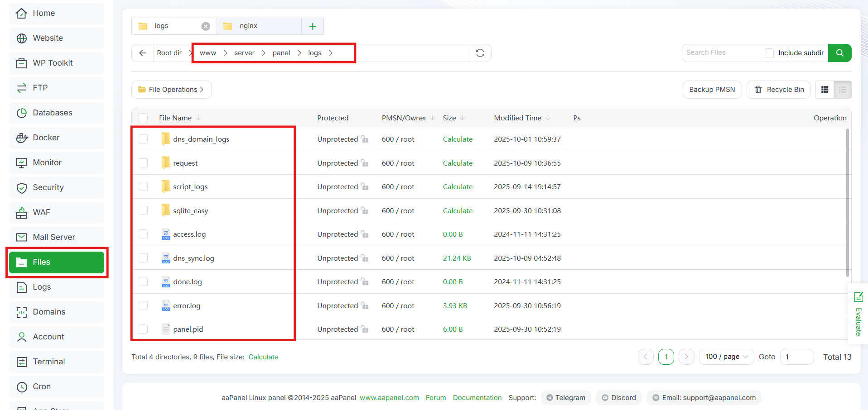Screen dimensions: 868x410
Task: Sort by File Name column arrow
Action: pos(198,118)
